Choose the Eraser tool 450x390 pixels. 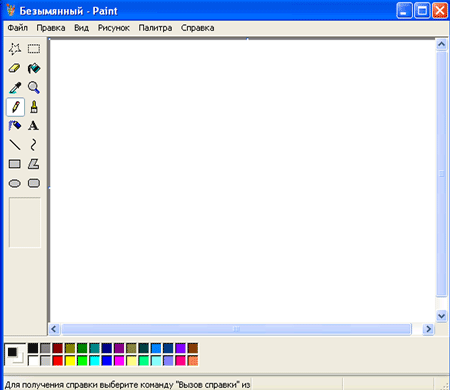click(x=15, y=68)
